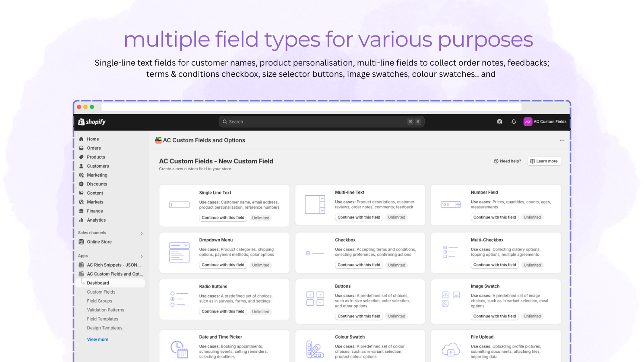Click the File Upload cloud illustration
The image size is (644, 362).
[451, 349]
